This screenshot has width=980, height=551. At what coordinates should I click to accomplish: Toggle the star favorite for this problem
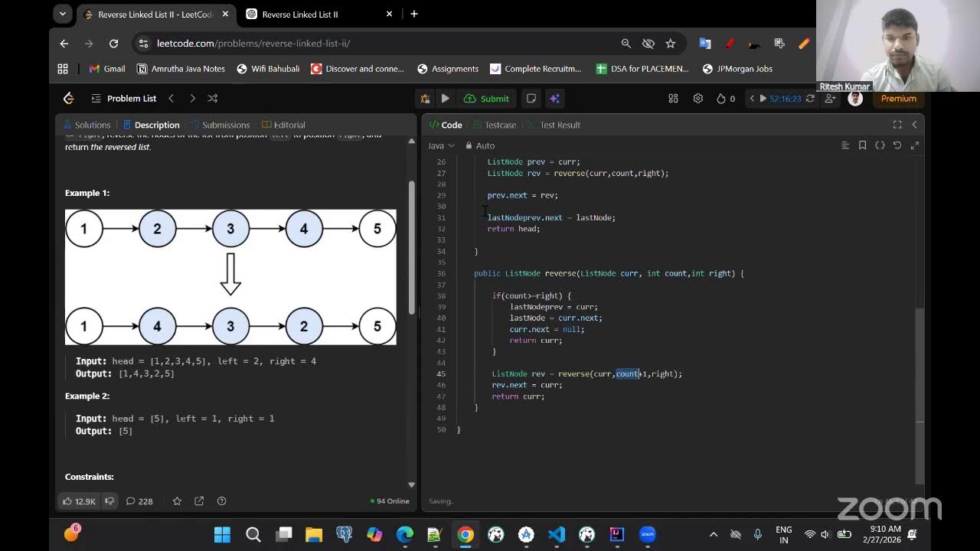point(177,501)
